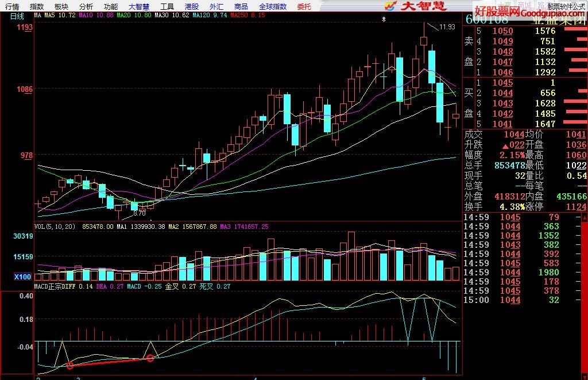
Task: Click the 30319 volume axis label
Action: pyautogui.click(x=23, y=236)
